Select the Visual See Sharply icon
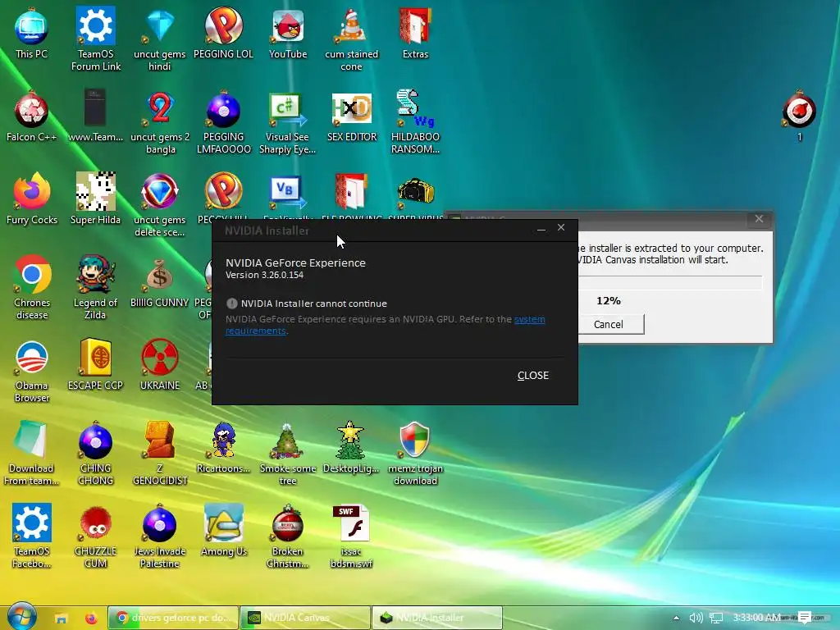840x630 pixels. click(x=288, y=122)
